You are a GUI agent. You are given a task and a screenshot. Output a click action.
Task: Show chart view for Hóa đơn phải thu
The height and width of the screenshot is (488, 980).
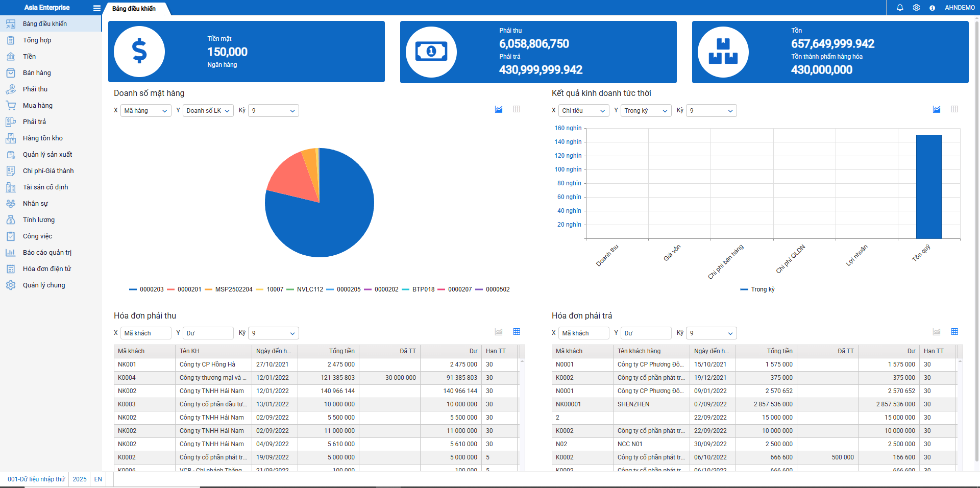click(x=499, y=332)
